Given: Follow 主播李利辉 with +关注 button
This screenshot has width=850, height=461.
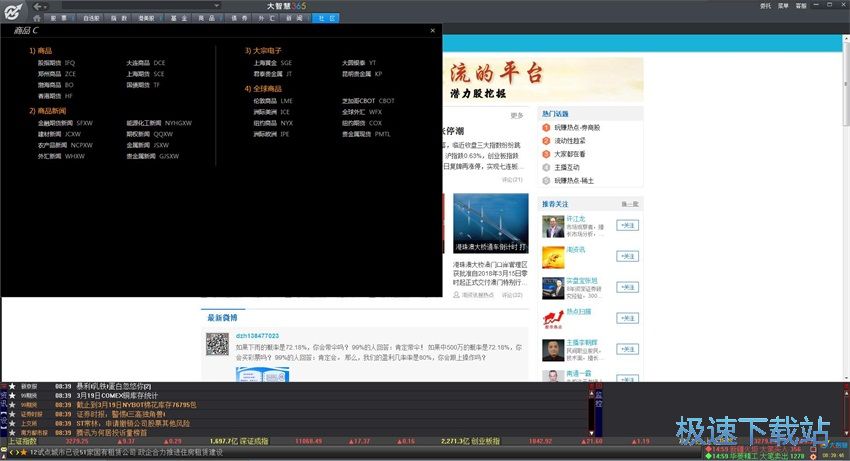Looking at the screenshot, I should (x=627, y=349).
